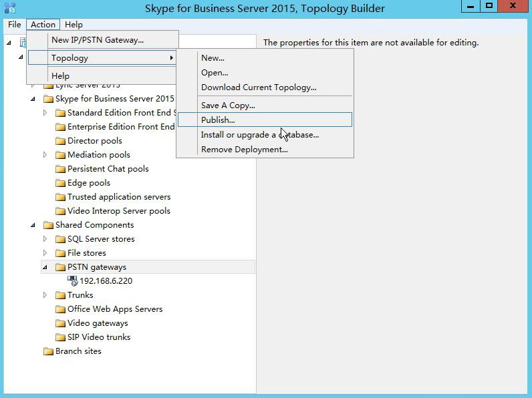Collapse the PSTN gateways node
This screenshot has height=398, width=532.
pos(45,267)
